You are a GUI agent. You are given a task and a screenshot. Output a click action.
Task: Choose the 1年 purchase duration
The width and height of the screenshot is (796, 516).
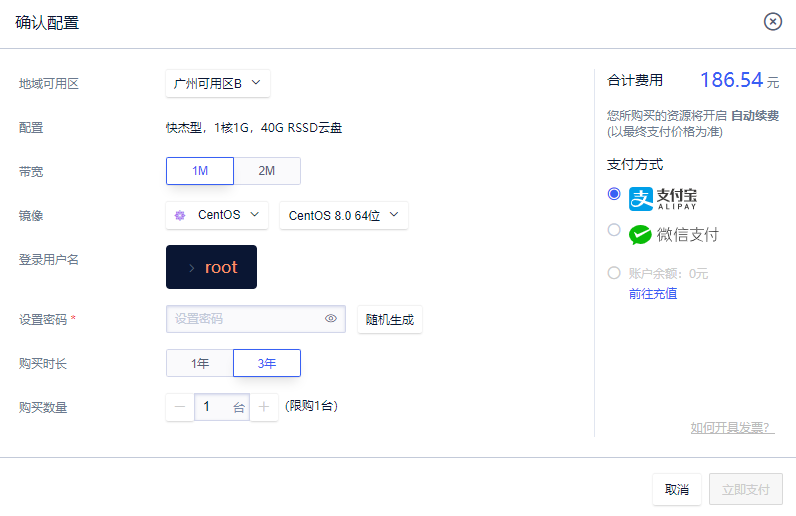pyautogui.click(x=200, y=363)
